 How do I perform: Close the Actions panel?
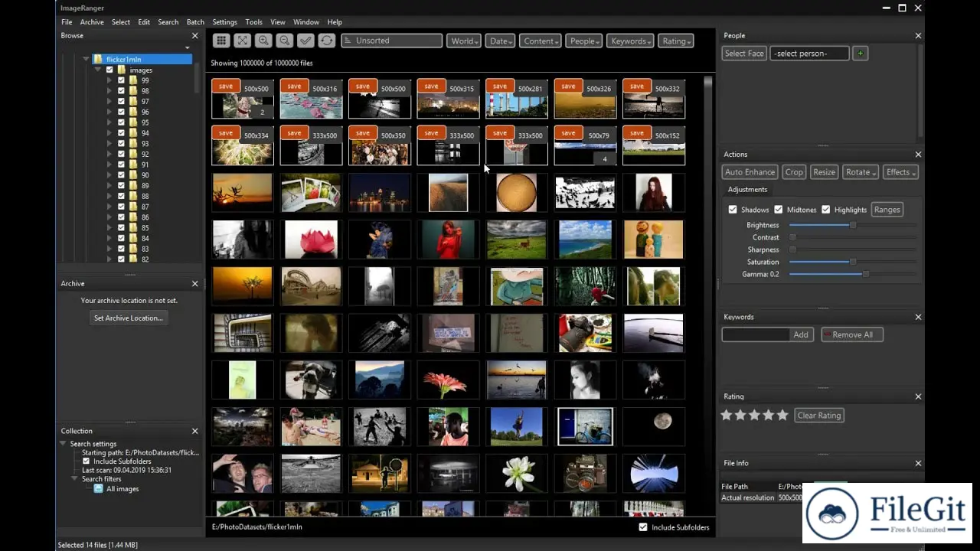(919, 155)
